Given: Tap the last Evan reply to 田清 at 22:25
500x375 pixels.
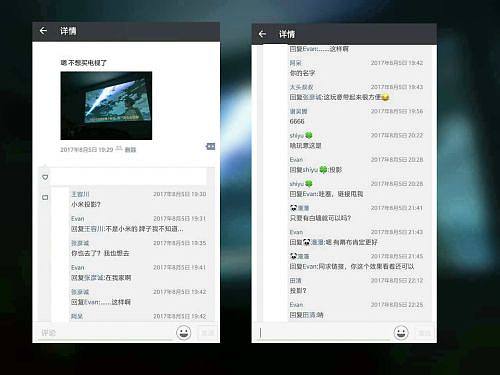Looking at the screenshot, I should coord(306,315).
